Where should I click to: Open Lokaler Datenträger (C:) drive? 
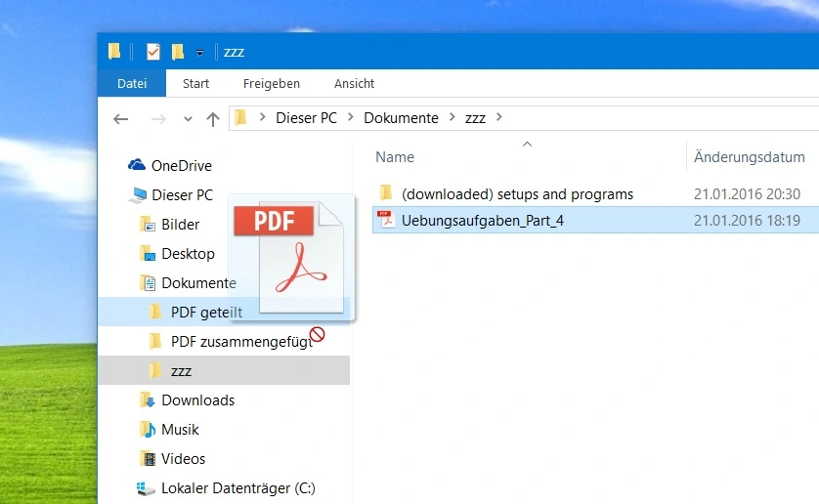point(237,488)
